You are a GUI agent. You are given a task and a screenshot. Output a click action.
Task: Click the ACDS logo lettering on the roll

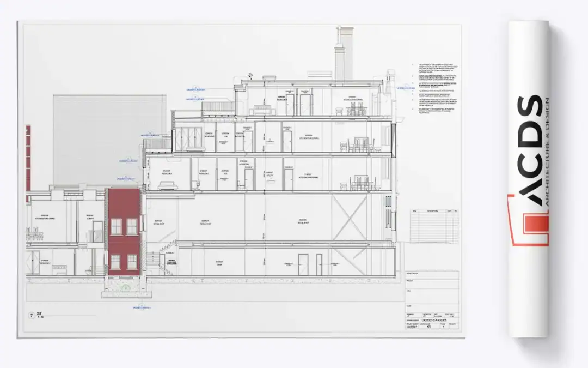(x=526, y=152)
